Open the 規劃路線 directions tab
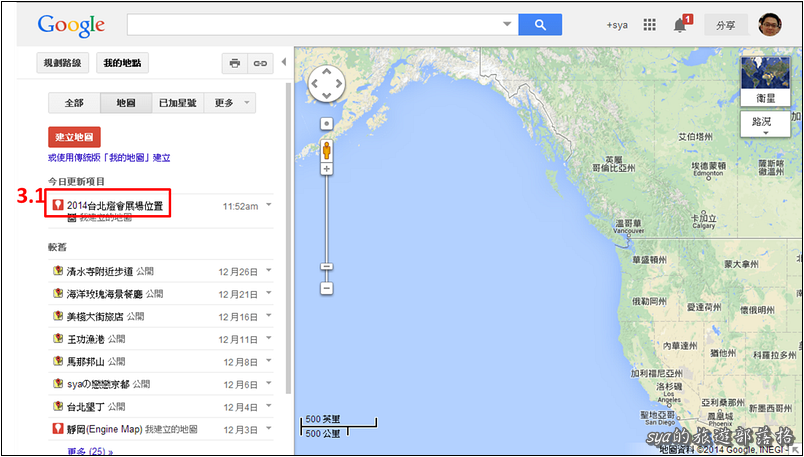 [63, 63]
